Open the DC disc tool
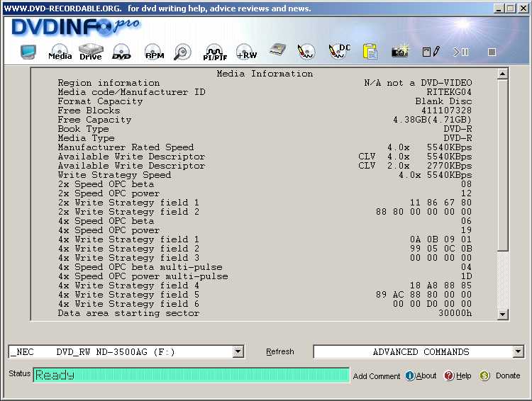This screenshot has height=401, width=532. pos(339,51)
